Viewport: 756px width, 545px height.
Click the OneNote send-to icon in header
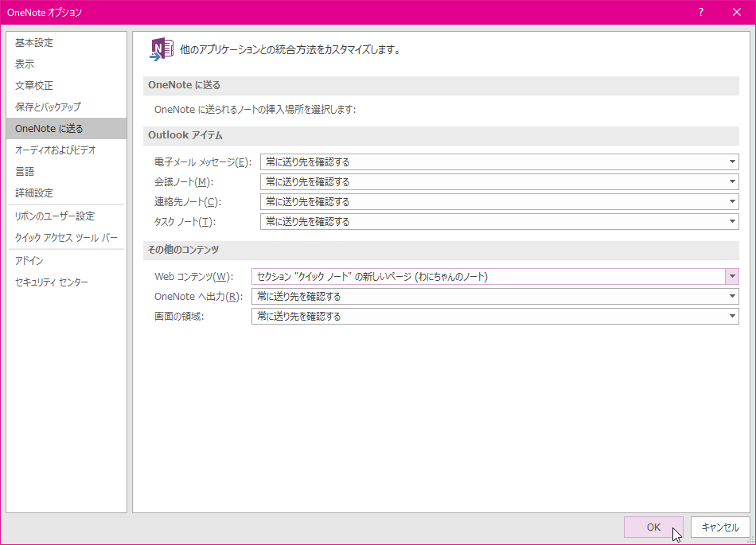pyautogui.click(x=162, y=49)
